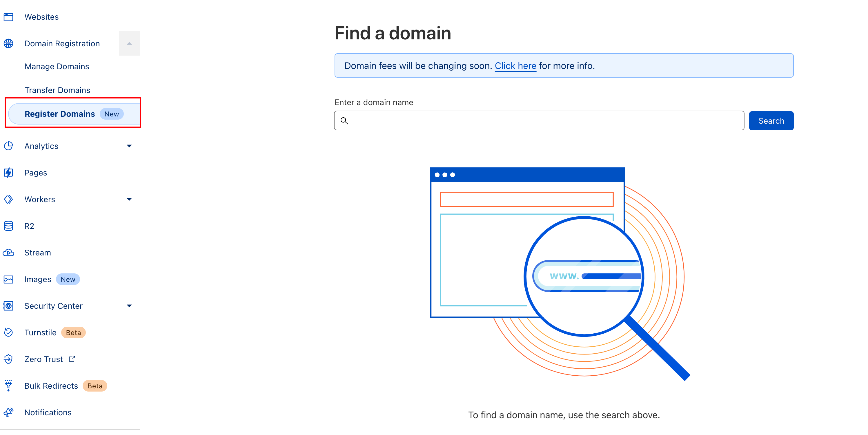Click the R2 database icon
Image resolution: width=868 pixels, height=435 pixels.
8,226
